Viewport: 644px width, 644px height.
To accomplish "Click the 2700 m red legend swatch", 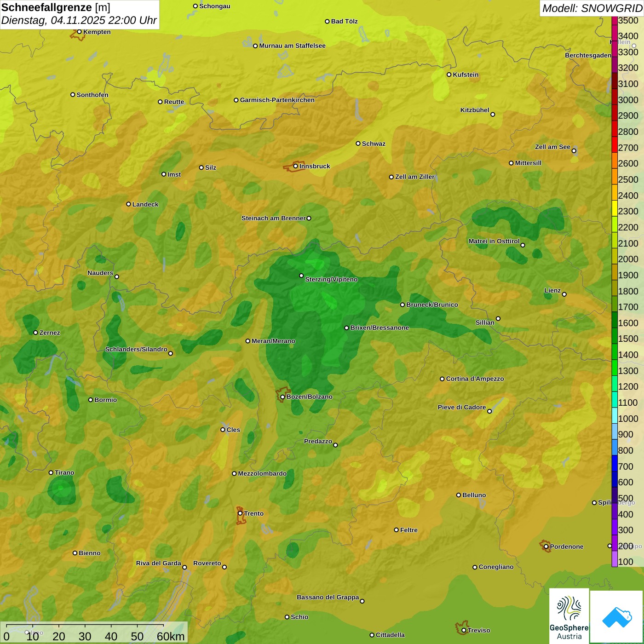I will point(615,144).
